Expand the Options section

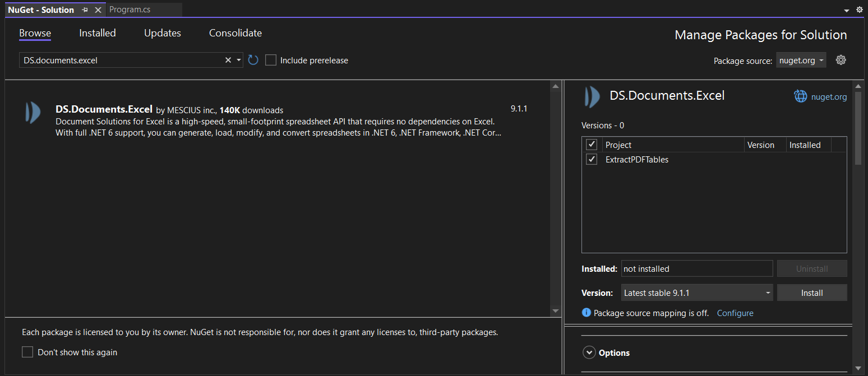pos(589,352)
